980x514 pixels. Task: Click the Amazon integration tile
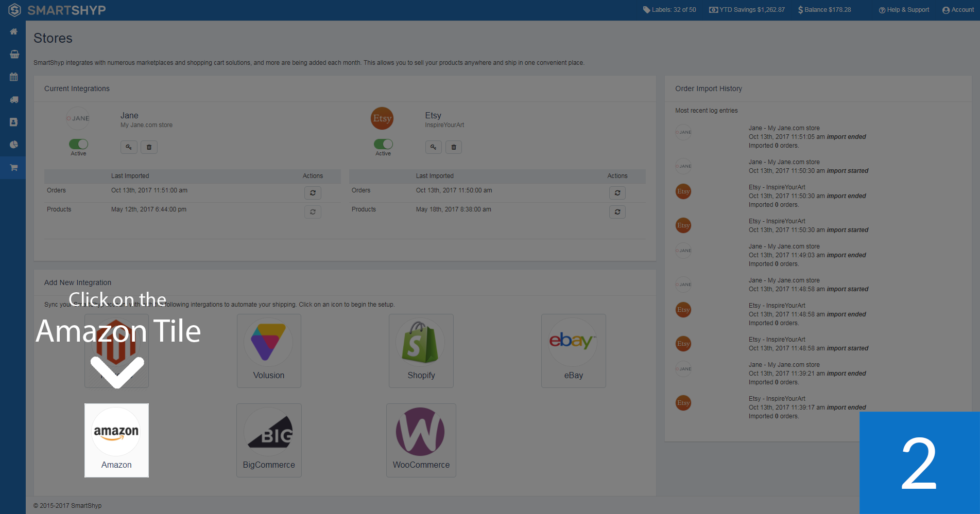(116, 440)
